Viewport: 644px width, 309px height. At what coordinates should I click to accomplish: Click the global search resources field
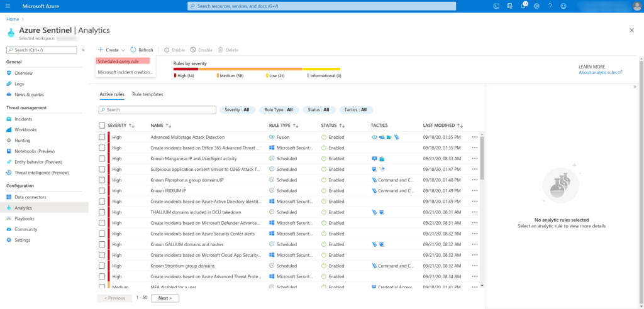[321, 6]
